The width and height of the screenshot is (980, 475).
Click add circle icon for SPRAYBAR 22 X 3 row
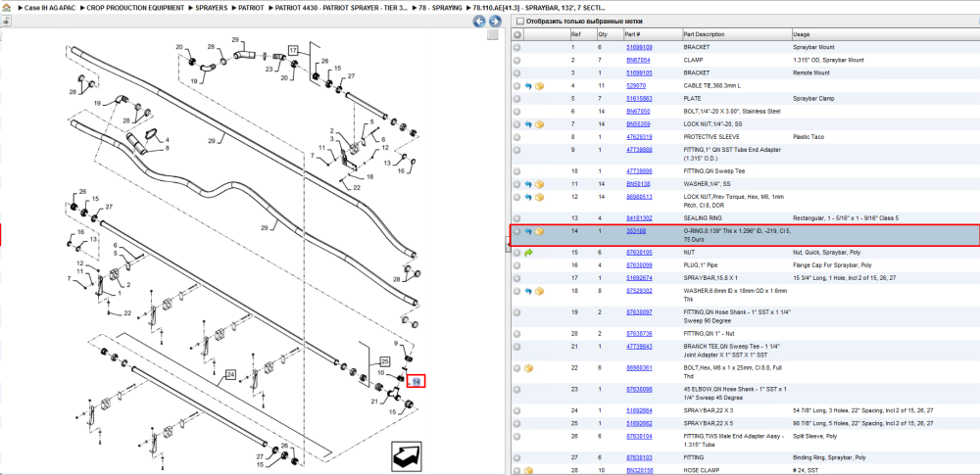tap(517, 410)
